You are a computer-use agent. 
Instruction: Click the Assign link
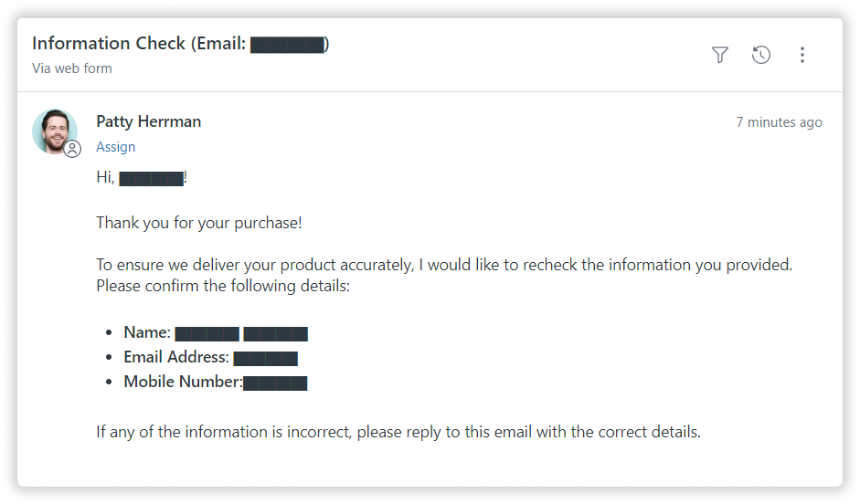coord(115,147)
